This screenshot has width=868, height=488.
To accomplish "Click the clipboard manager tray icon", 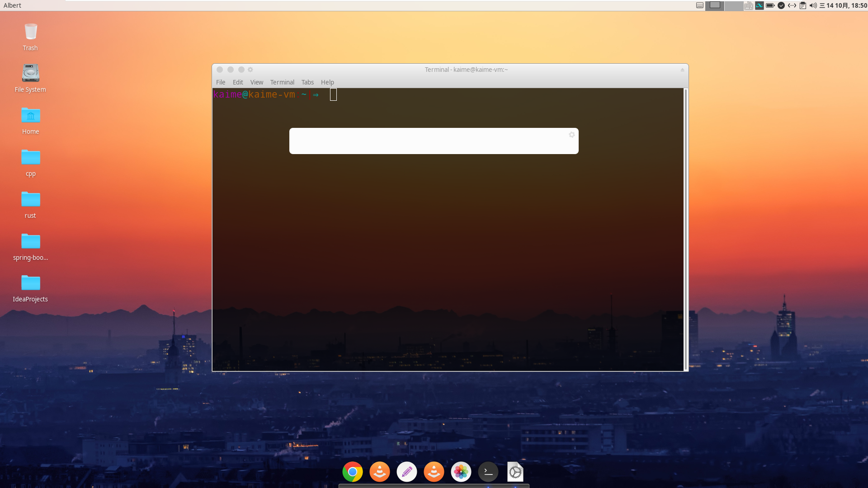I will [x=803, y=5].
